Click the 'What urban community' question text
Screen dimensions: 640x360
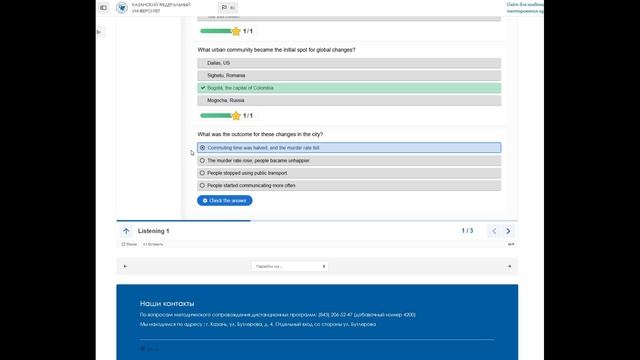[276, 50]
